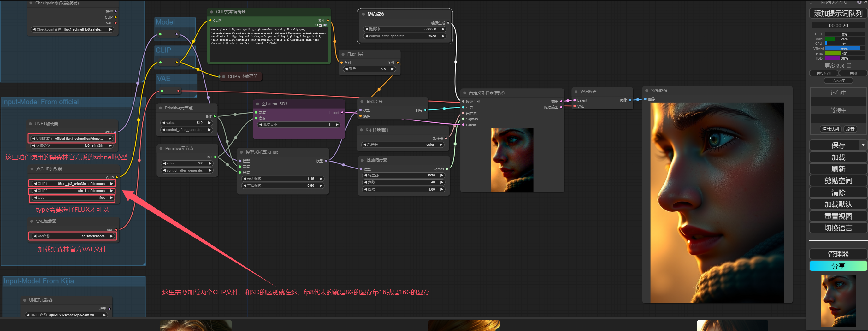Toggle the checkbox in CLIP text encoder node
This screenshot has height=331, width=868.
[x=321, y=25]
